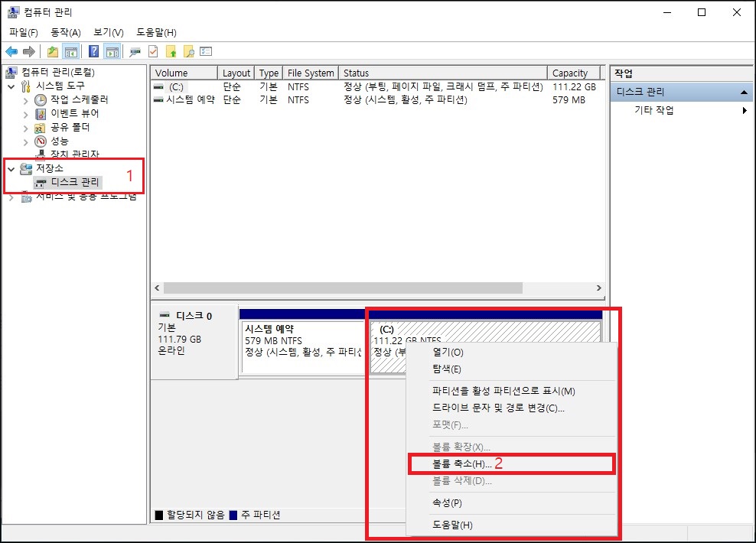This screenshot has height=543, width=756.
Task: Click the Event Viewer icon
Action: (x=41, y=114)
